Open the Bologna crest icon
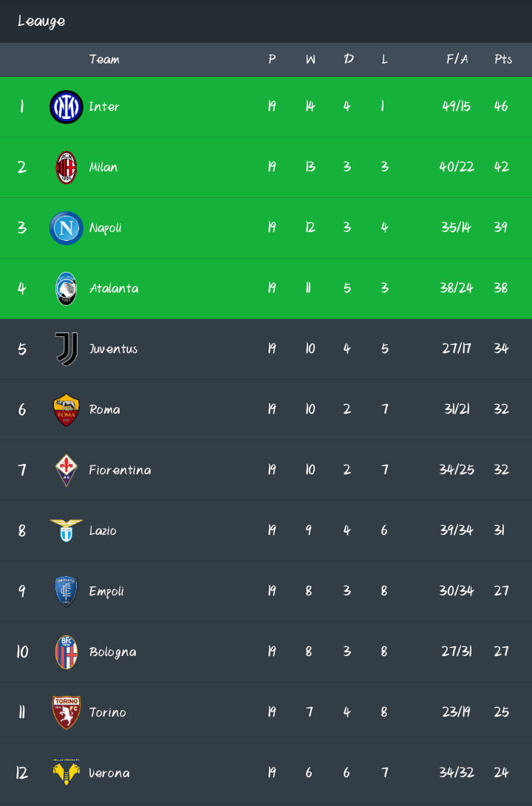 point(66,652)
